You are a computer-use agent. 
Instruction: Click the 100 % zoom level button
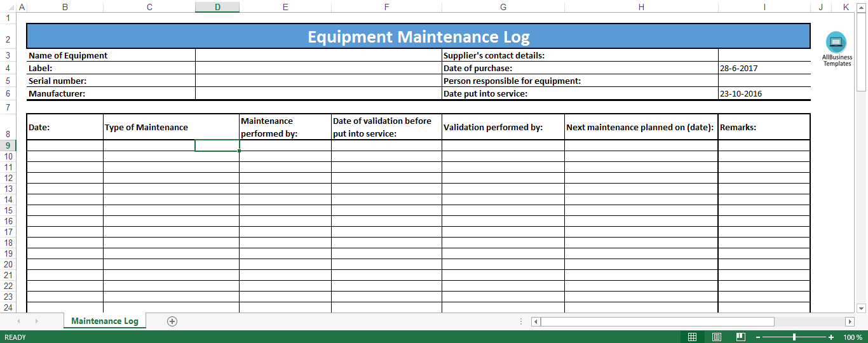tap(853, 337)
